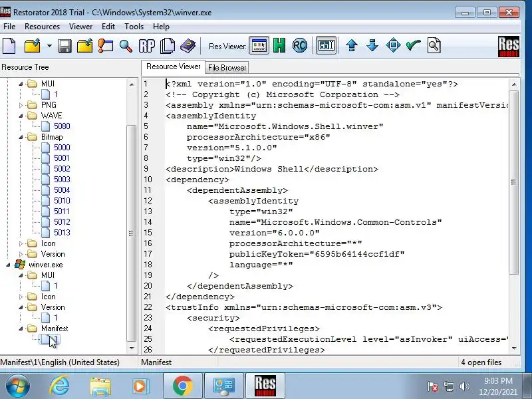
Task: Open Windows Media Player from the taskbar
Action: [140, 386]
